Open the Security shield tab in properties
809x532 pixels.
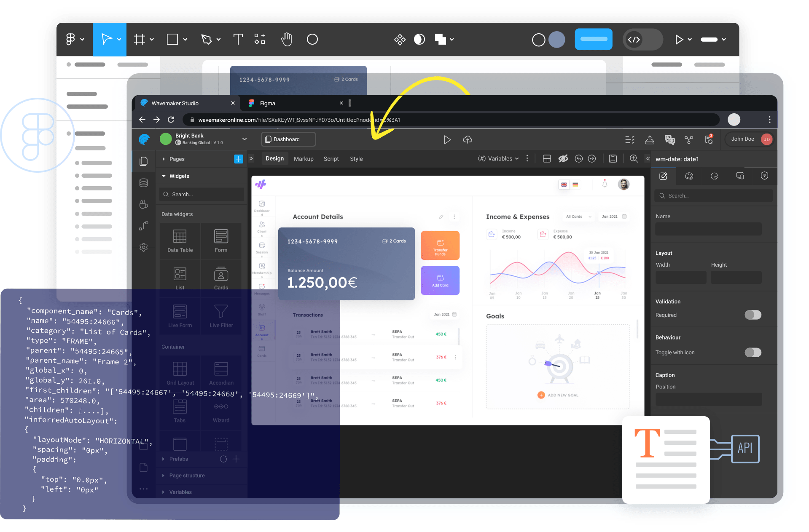pos(764,176)
